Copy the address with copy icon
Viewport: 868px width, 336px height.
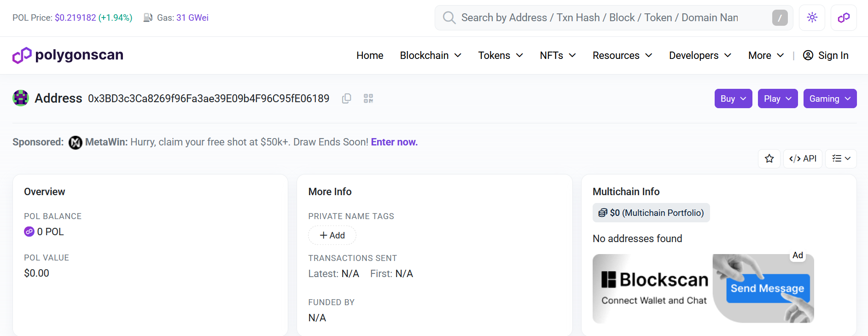[347, 98]
